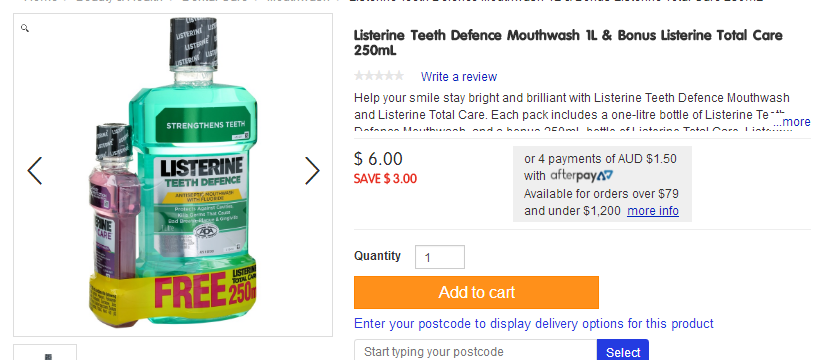The height and width of the screenshot is (360, 830).
Task: Select the fifth rating star
Action: point(399,76)
